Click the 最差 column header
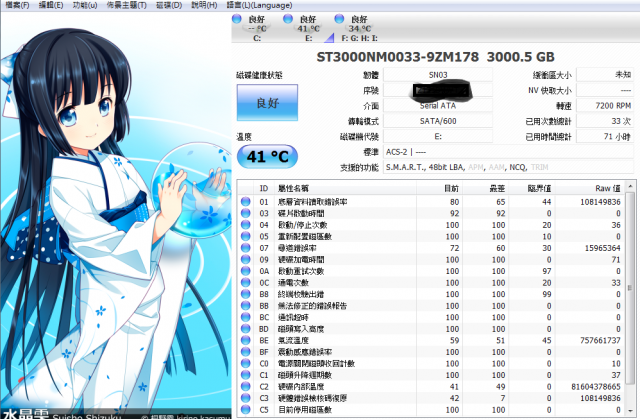This screenshot has width=640, height=419. tap(486, 188)
